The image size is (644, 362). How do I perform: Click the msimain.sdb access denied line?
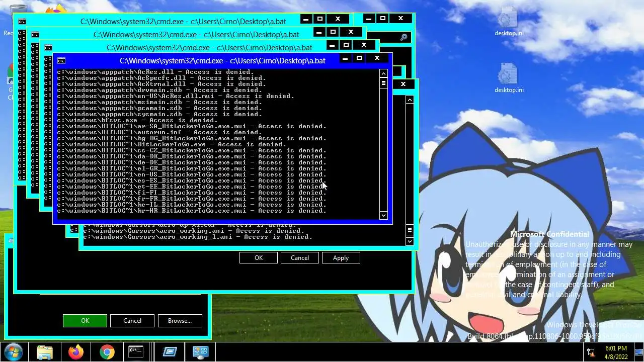(159, 102)
